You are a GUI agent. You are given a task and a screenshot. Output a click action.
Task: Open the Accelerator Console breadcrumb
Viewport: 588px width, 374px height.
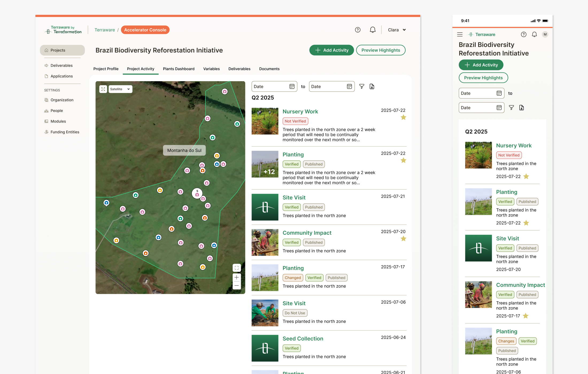click(145, 30)
